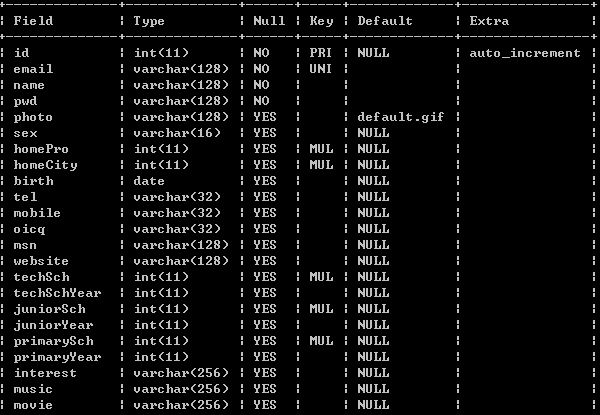The height and width of the screenshot is (415, 600).
Task: Click the NO null value for pwd
Action: (x=261, y=101)
